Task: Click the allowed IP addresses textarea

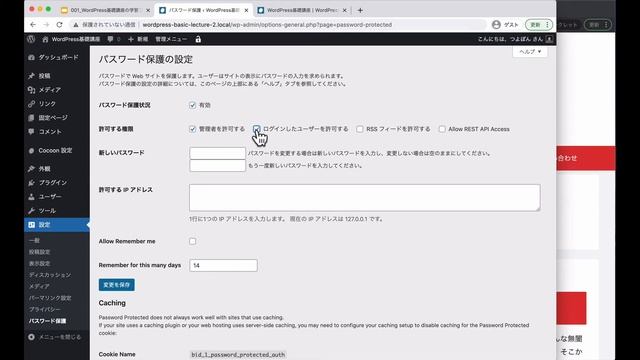Action: [364, 198]
